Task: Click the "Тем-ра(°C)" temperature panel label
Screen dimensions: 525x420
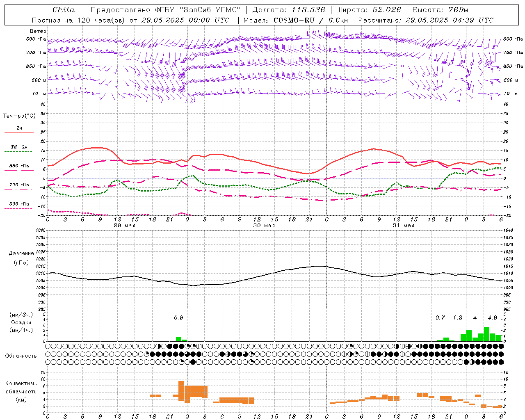Action: coord(19,116)
